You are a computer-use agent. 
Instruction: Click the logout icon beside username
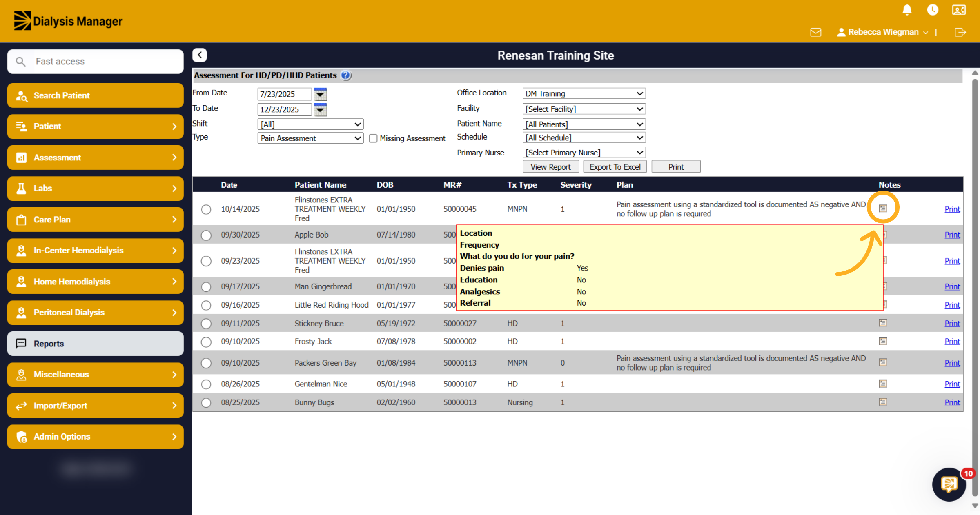pos(960,32)
